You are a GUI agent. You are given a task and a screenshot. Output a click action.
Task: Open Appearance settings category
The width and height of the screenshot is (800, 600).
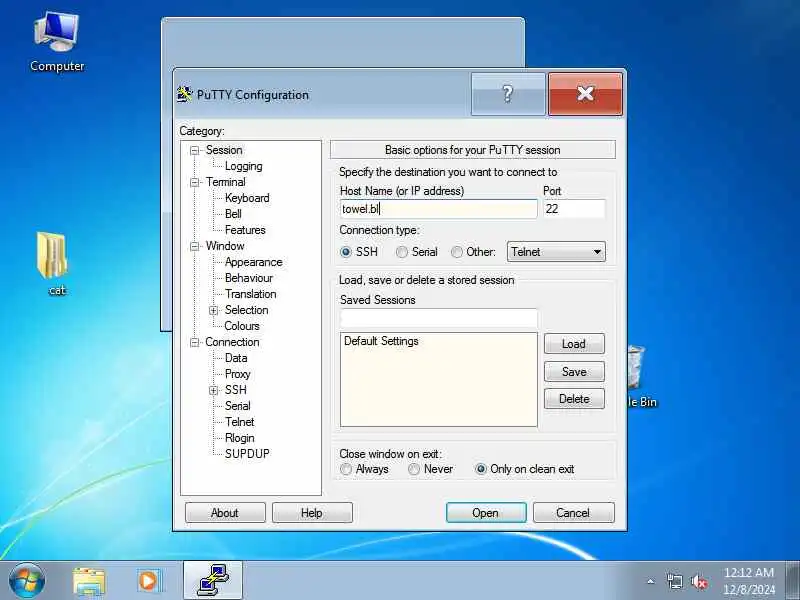pos(253,262)
